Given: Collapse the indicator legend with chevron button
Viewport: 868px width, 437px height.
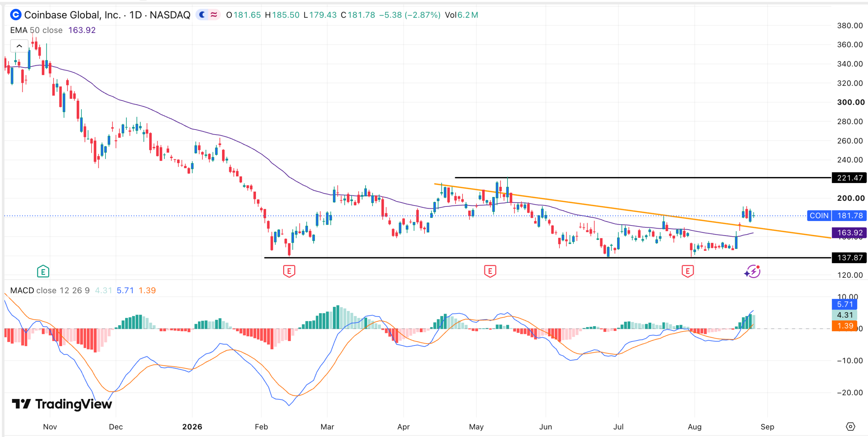Looking at the screenshot, I should 19,46.
